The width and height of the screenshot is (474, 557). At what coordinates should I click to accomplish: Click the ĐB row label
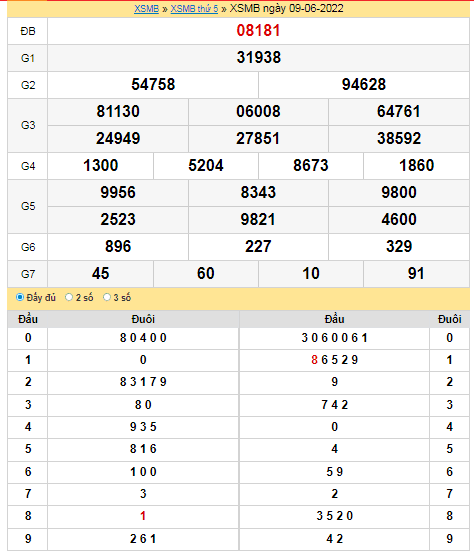pyautogui.click(x=28, y=31)
